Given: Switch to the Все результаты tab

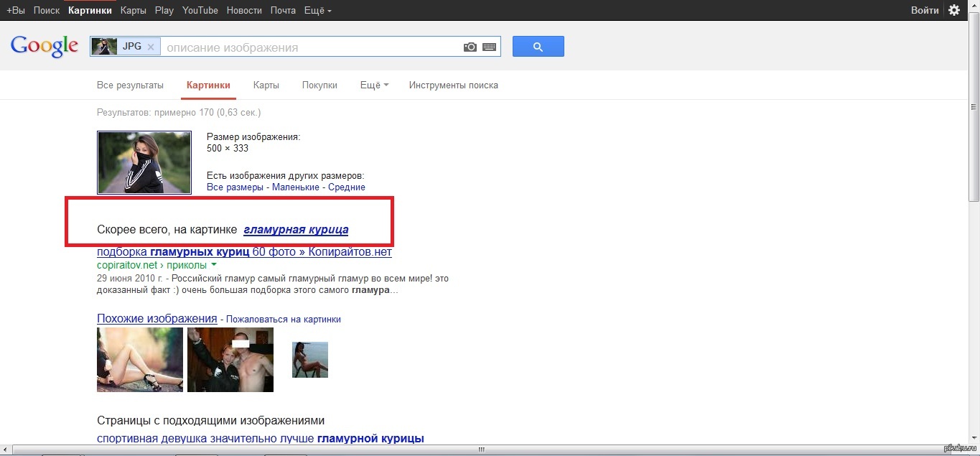Looking at the screenshot, I should tap(130, 85).
